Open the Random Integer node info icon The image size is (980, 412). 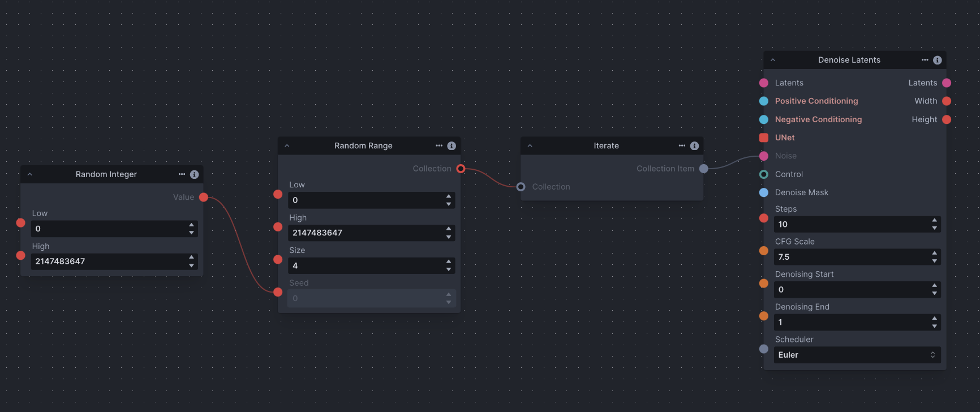point(194,174)
